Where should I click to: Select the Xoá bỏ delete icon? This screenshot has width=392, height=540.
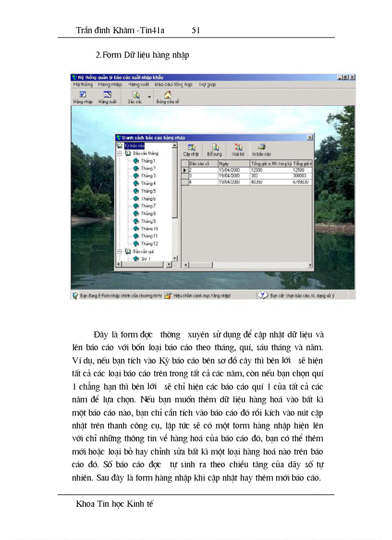coord(238,148)
